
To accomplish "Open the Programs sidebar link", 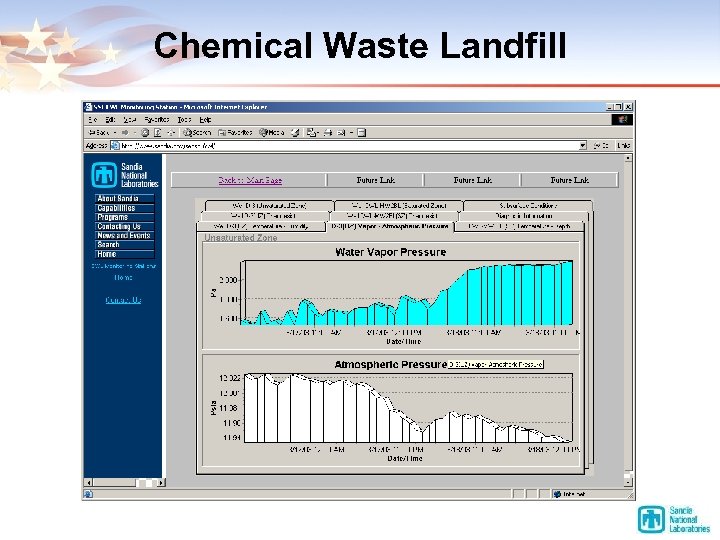I will 124,217.
